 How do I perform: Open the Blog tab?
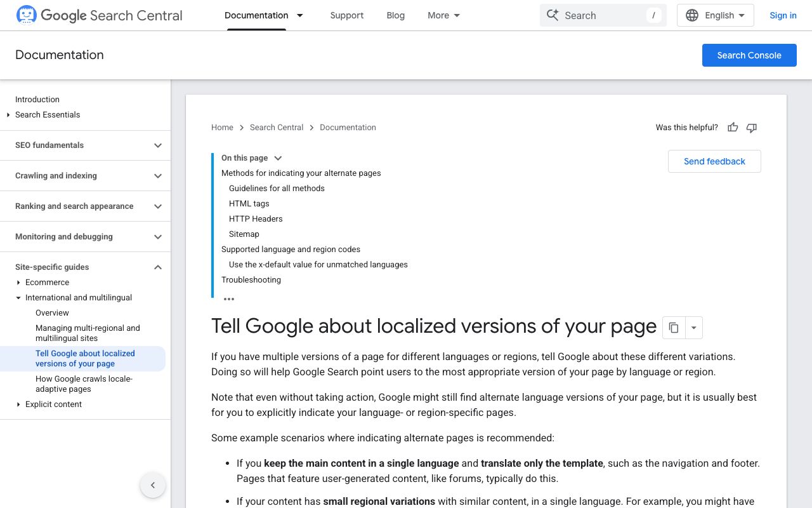pos(396,15)
